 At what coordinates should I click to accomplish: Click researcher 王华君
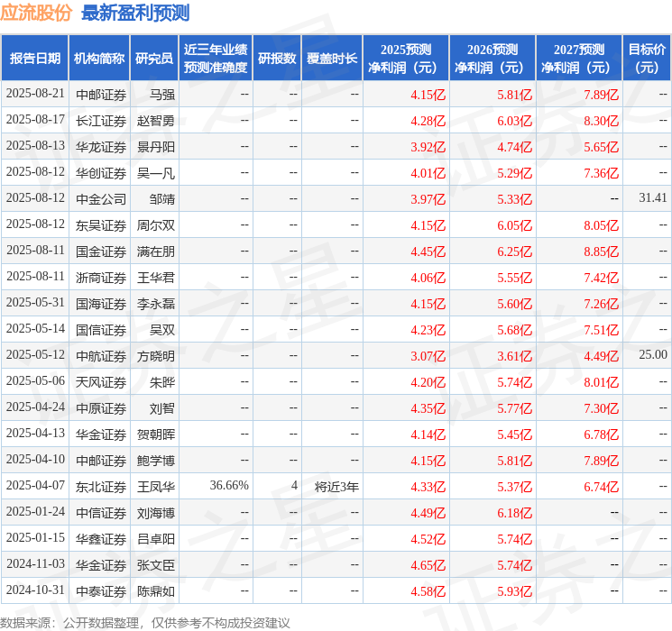tap(155, 278)
